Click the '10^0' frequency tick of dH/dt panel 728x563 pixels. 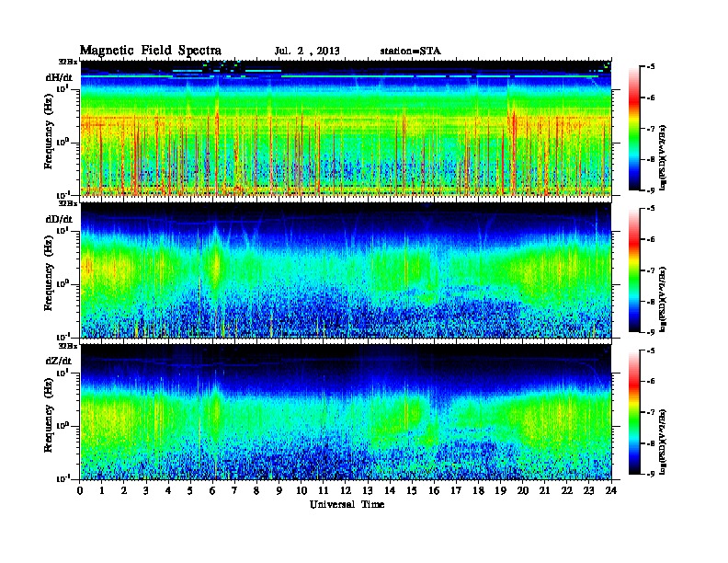[63, 142]
